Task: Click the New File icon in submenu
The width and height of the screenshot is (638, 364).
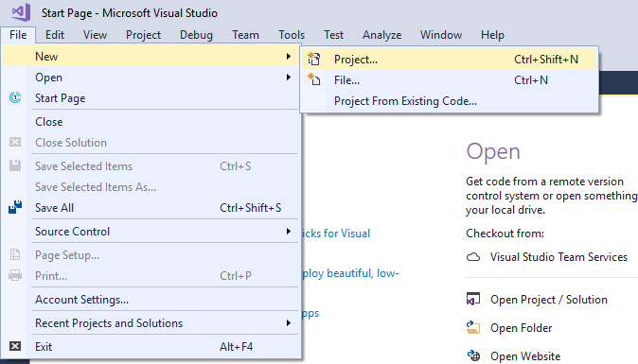Action: click(313, 79)
